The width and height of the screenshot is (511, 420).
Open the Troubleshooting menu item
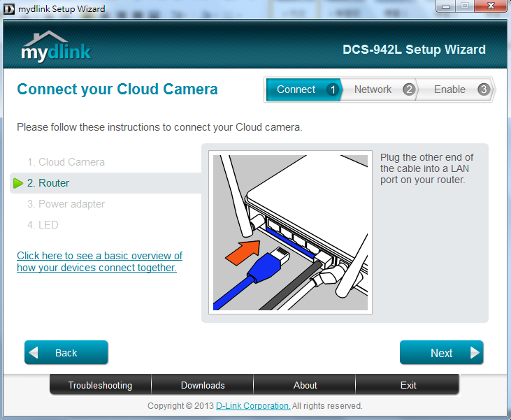100,385
